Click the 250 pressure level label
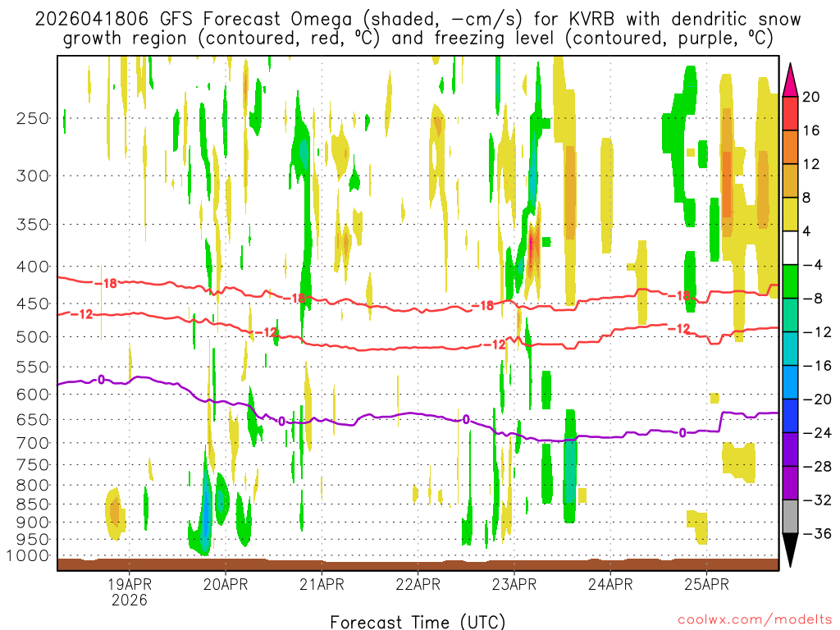This screenshot has height=630, width=840. (x=33, y=118)
